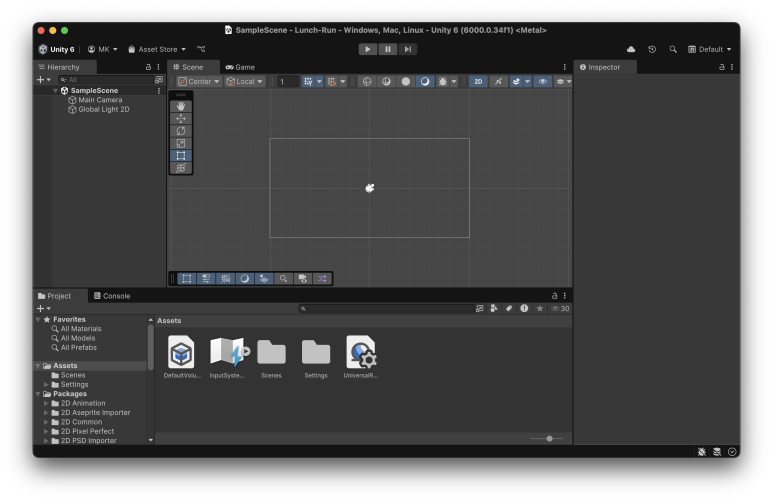Select the Transform tool
This screenshot has width=773, height=501.
[x=181, y=168]
